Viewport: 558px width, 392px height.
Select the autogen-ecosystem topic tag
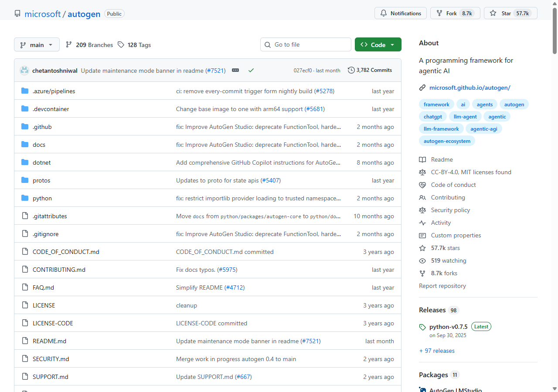point(447,141)
